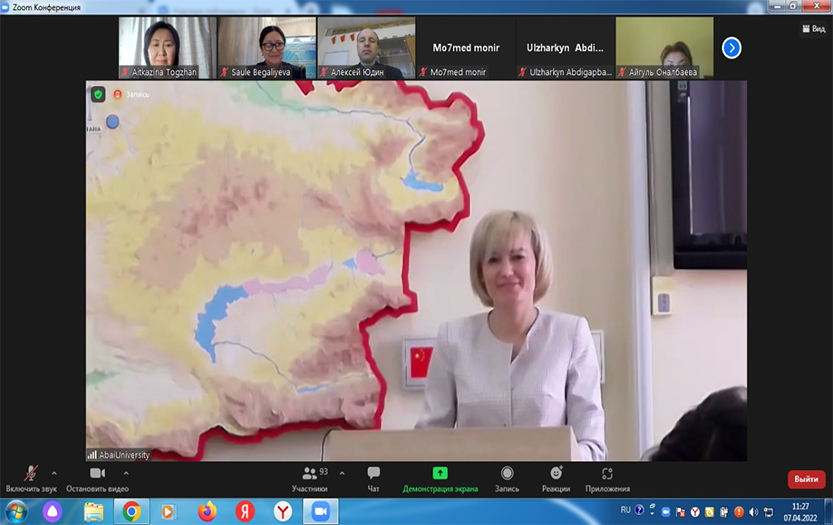Unmute microphone with Включить звук
The height and width of the screenshot is (525, 833).
pyautogui.click(x=31, y=478)
